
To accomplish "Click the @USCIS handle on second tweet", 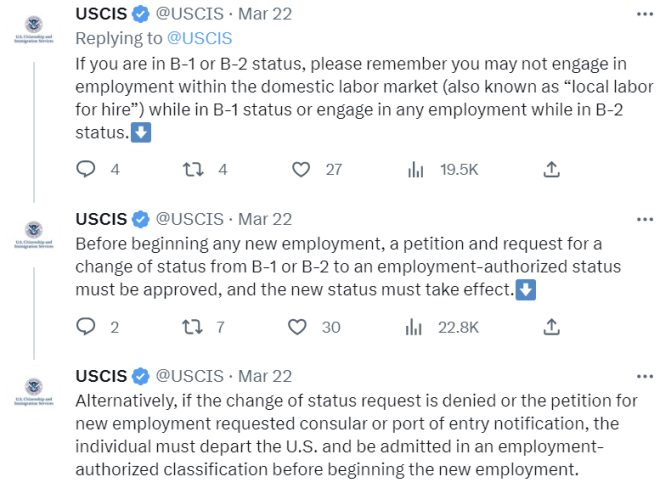I will 190,219.
